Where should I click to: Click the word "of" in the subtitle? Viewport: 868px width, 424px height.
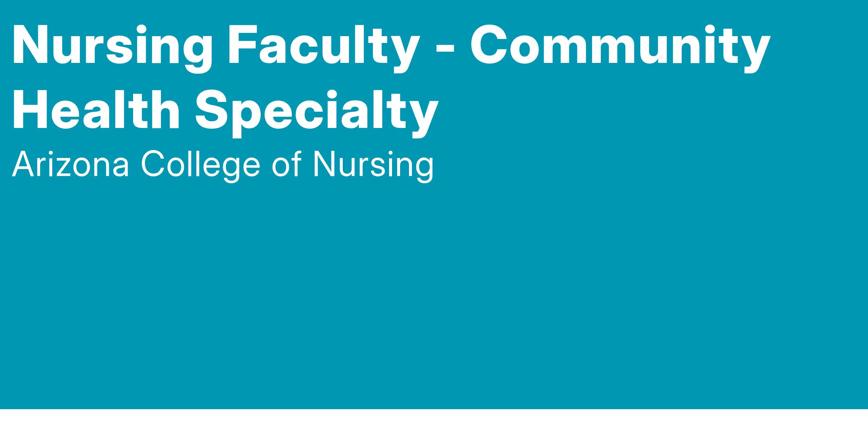[286, 165]
